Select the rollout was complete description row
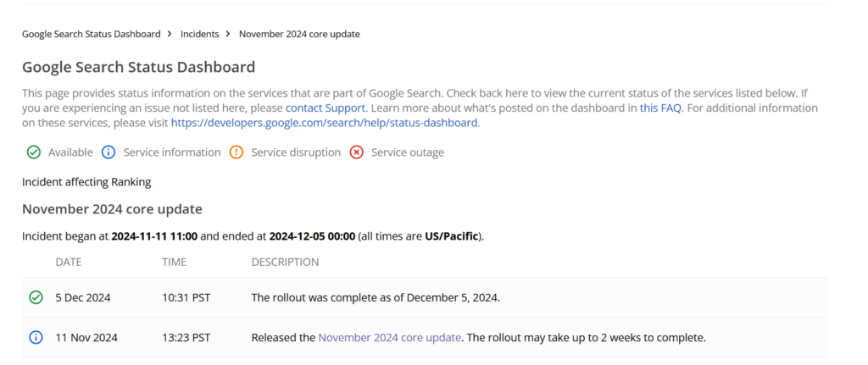 tap(425, 297)
